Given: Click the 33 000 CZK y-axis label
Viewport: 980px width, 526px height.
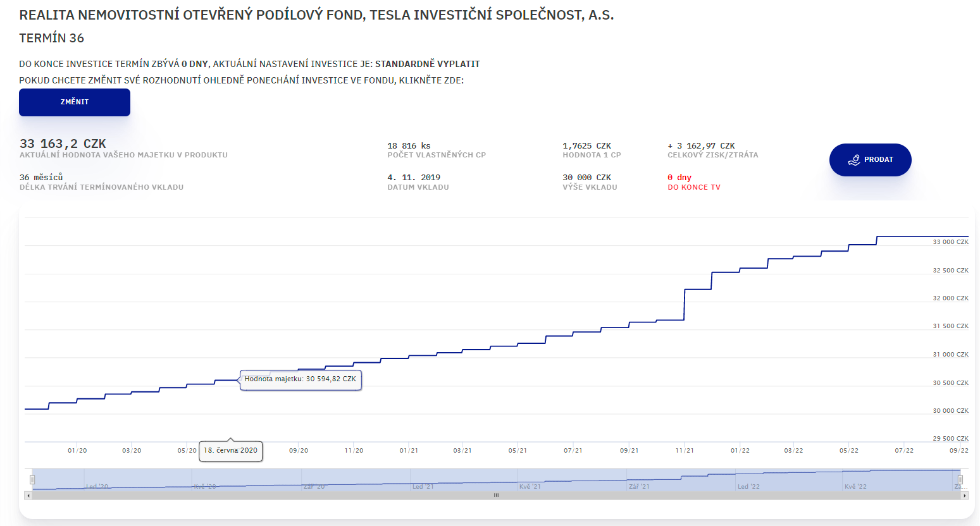Looking at the screenshot, I should [950, 242].
